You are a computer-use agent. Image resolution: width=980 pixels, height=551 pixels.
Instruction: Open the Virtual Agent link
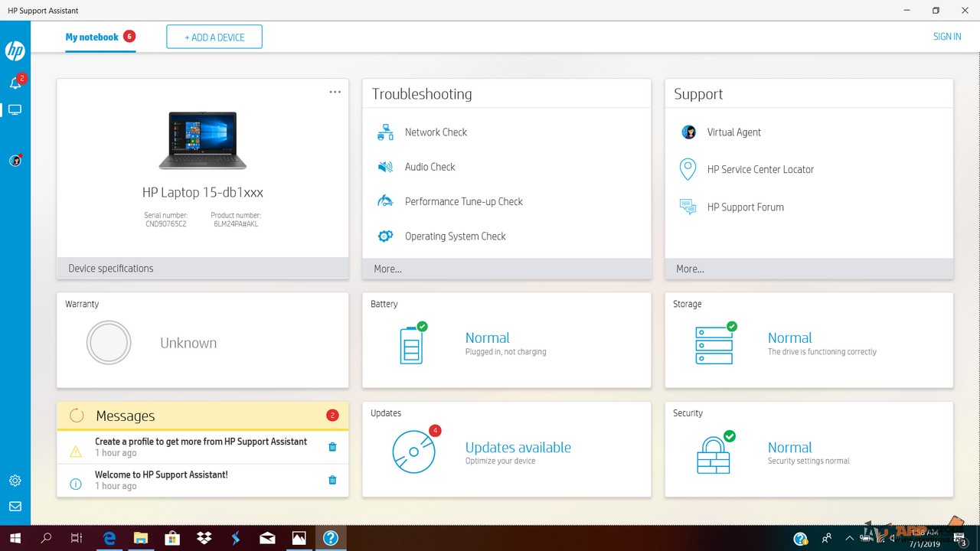coord(733,132)
